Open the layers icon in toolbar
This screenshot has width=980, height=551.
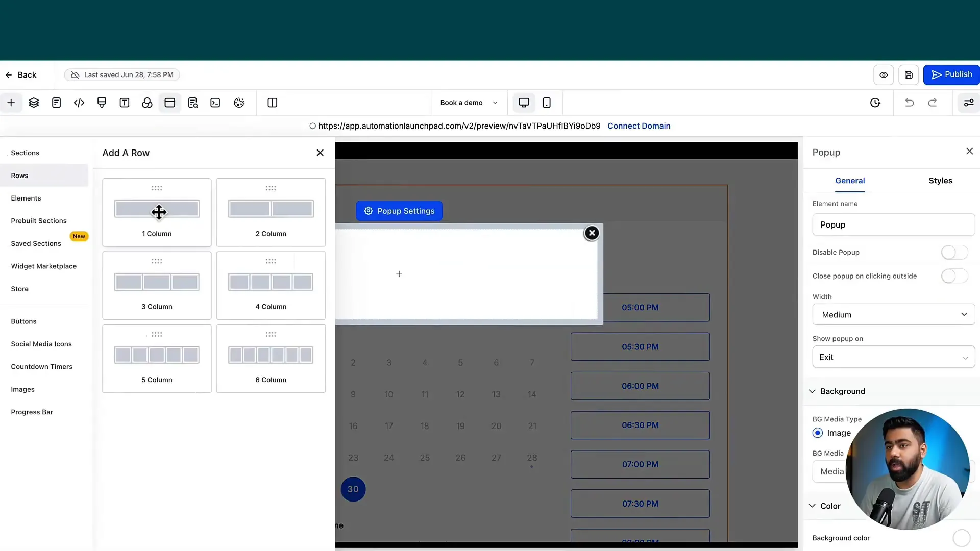pyautogui.click(x=34, y=103)
